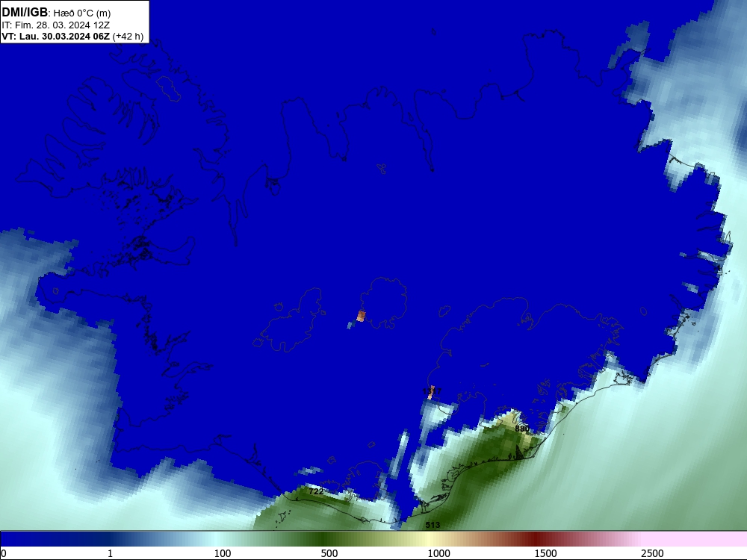Click the 722 value on the map
Image resolution: width=747 pixels, height=560 pixels.
(x=316, y=491)
